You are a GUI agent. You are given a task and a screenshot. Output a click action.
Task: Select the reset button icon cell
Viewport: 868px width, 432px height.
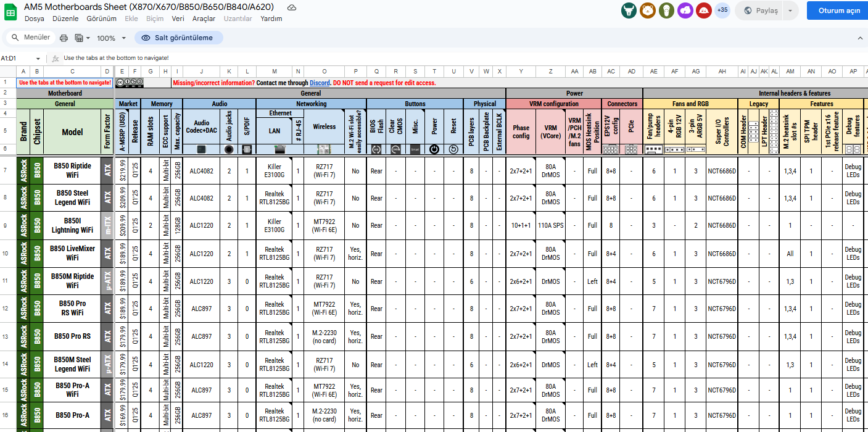[453, 149]
